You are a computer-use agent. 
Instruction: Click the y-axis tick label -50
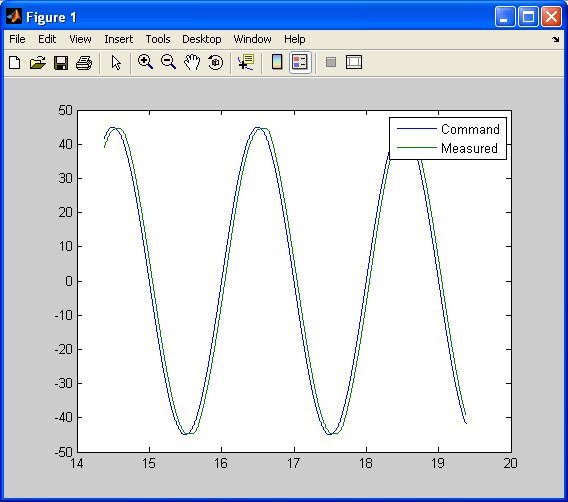(x=63, y=452)
